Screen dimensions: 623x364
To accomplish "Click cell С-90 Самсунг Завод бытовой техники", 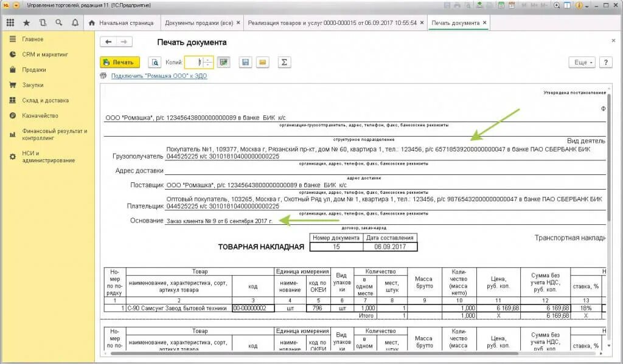I will click(179, 308).
